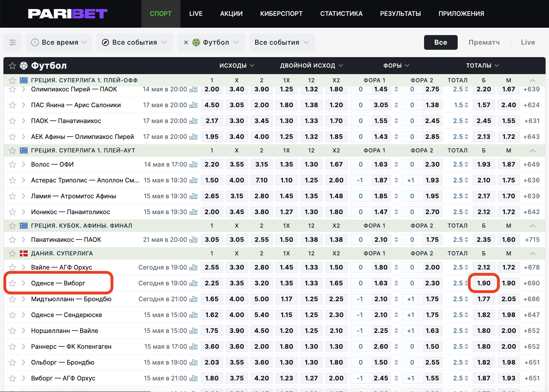Click odds 1.90 total over Оденсе — Виборг

[x=484, y=283]
